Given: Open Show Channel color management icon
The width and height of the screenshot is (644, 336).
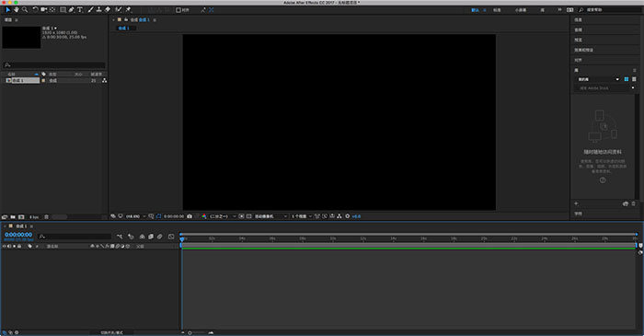Looking at the screenshot, I should pyautogui.click(x=204, y=216).
